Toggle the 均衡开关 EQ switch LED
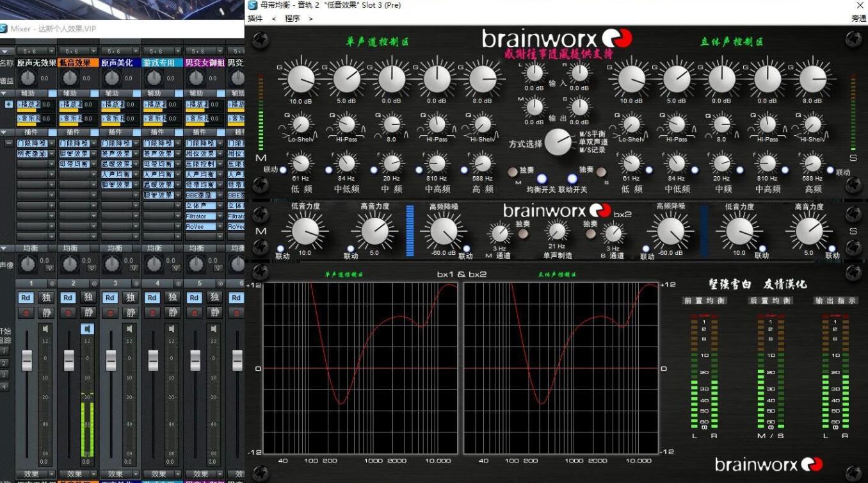This screenshot has height=483, width=868. click(542, 179)
